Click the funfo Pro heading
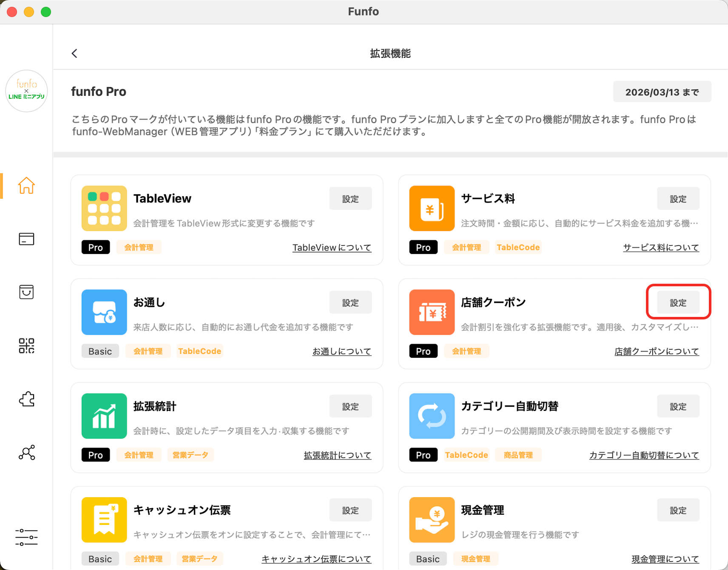728x570 pixels. [x=99, y=91]
